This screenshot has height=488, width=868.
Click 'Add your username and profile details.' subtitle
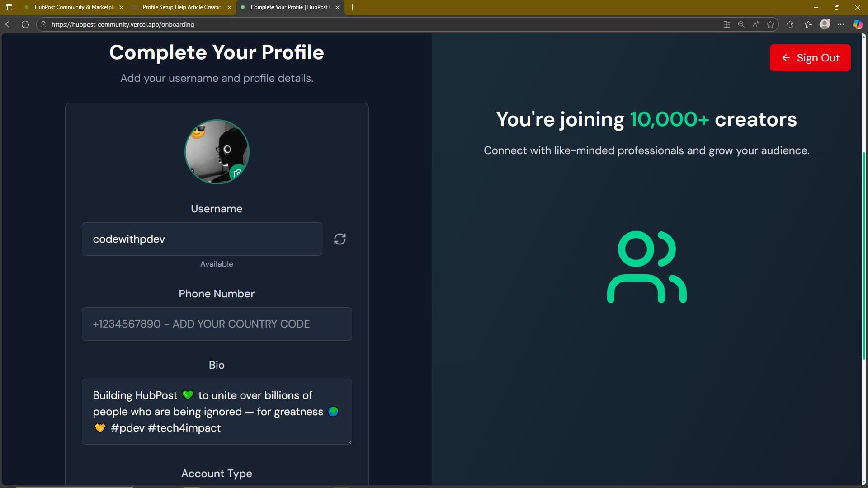[x=217, y=78]
